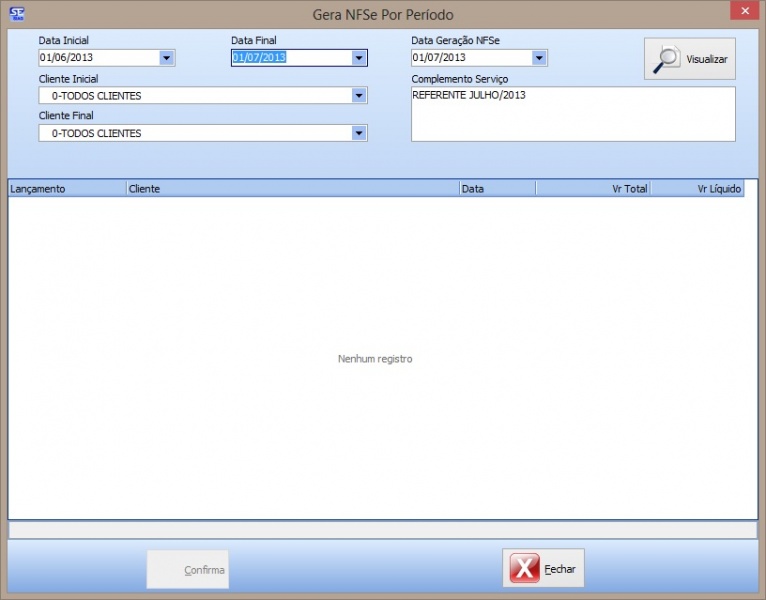
Task: Open the Cliente Final dropdown arrow
Action: click(x=359, y=133)
